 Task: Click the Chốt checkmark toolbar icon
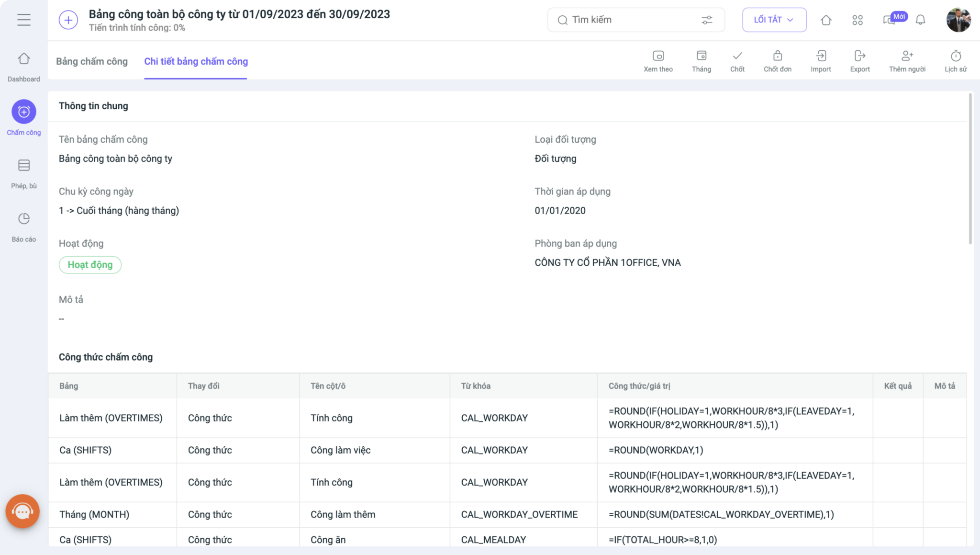click(737, 56)
